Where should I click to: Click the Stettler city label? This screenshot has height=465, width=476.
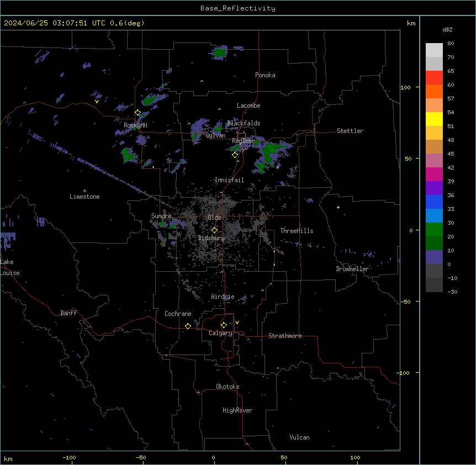[350, 131]
